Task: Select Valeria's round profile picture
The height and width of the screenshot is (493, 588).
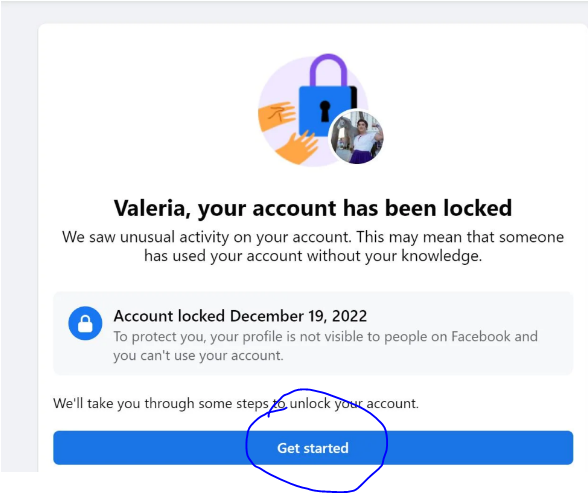Action: 356,138
